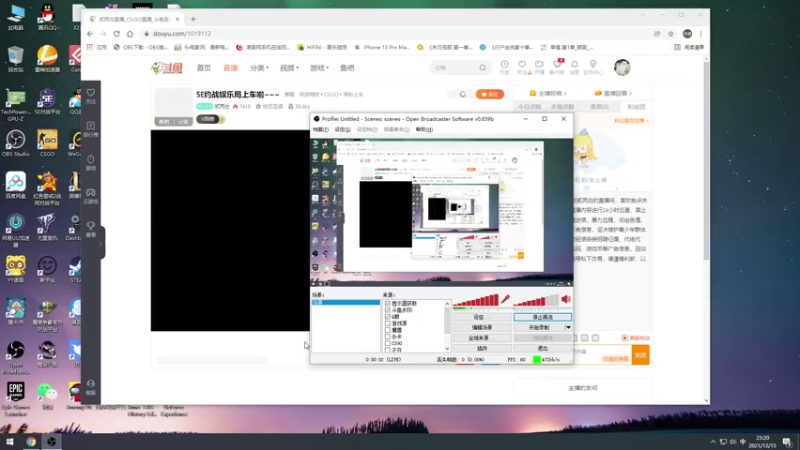Open the Douyu user avatar
The width and height of the screenshot is (800, 450).
[x=622, y=67]
